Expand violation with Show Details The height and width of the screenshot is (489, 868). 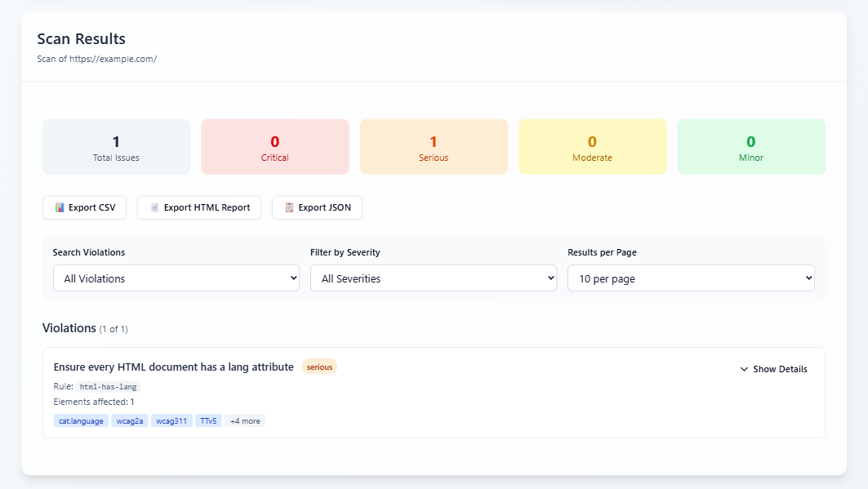pyautogui.click(x=773, y=369)
